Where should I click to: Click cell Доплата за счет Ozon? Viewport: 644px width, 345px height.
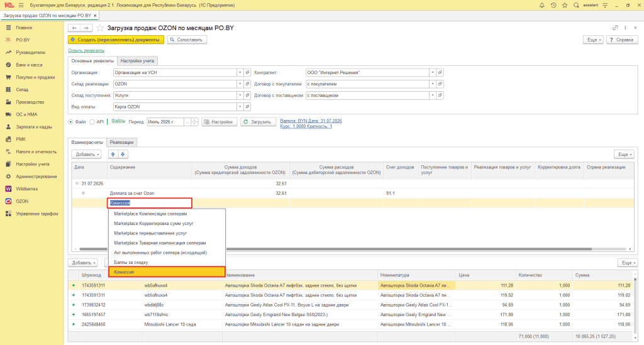coord(150,193)
